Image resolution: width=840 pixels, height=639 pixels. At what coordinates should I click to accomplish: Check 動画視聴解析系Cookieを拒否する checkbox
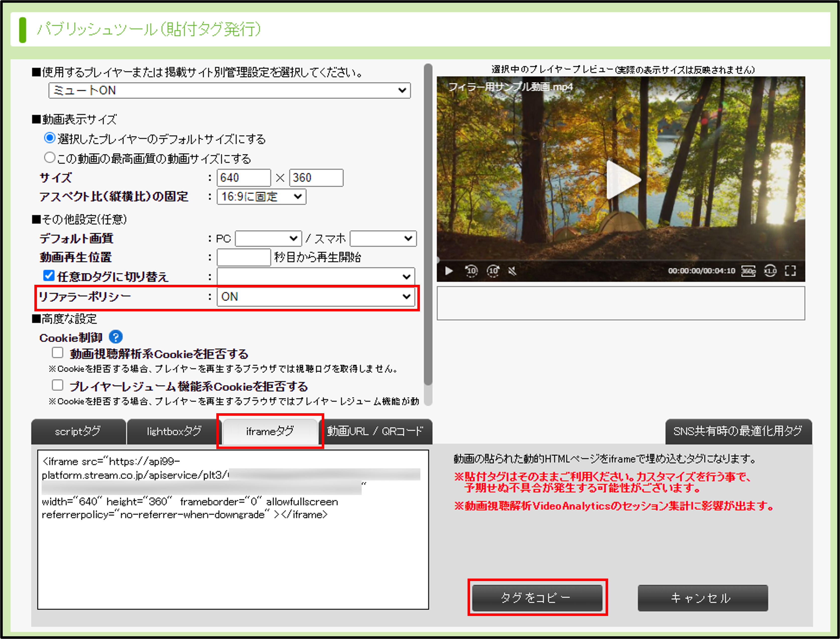pos(57,353)
